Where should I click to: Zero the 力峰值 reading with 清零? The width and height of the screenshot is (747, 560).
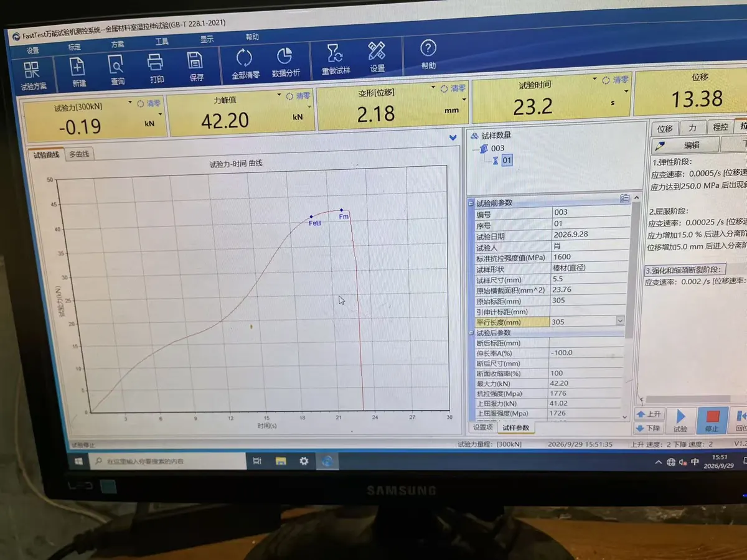(298, 96)
